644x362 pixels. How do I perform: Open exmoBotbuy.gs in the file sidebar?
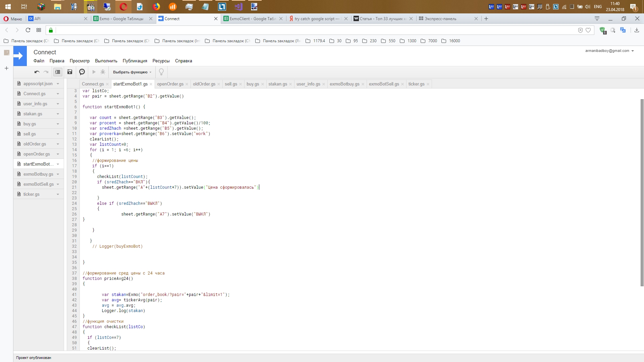(x=38, y=174)
